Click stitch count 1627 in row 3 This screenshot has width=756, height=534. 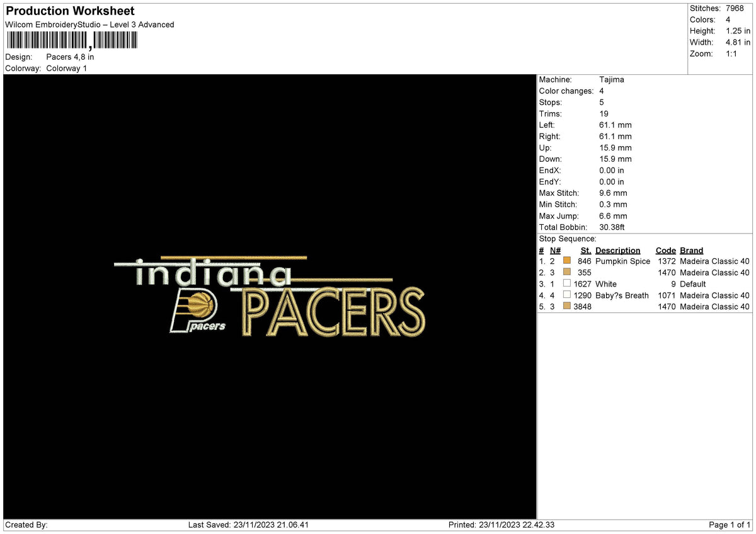(x=582, y=284)
